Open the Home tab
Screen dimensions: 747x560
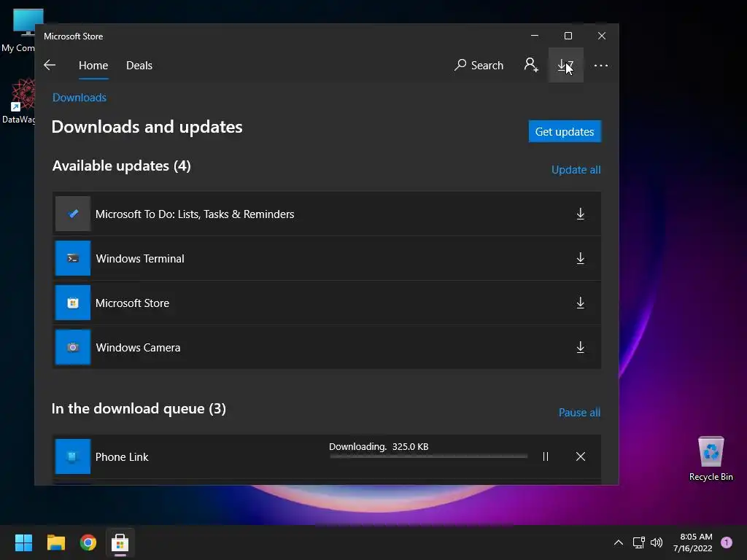coord(93,65)
